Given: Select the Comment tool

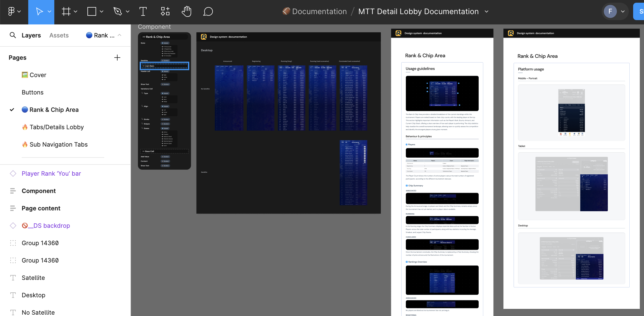Looking at the screenshot, I should point(208,11).
